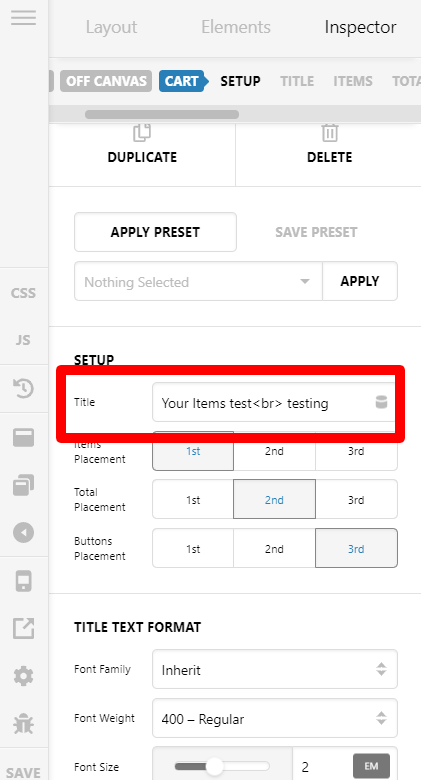Viewport: 421px width, 780px height.
Task: Click the APPLY PRESET button
Action: click(x=155, y=232)
